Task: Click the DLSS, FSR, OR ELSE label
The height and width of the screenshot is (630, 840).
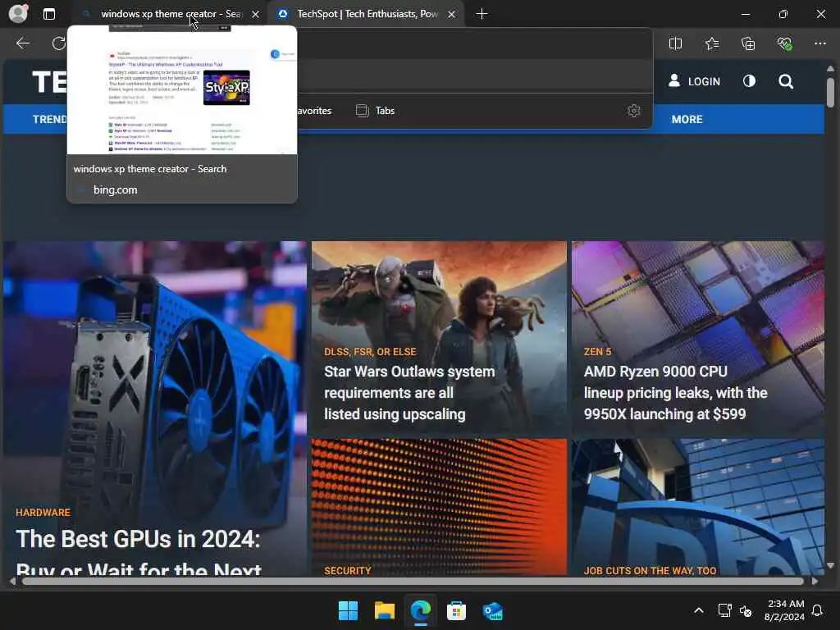Action: [370, 352]
